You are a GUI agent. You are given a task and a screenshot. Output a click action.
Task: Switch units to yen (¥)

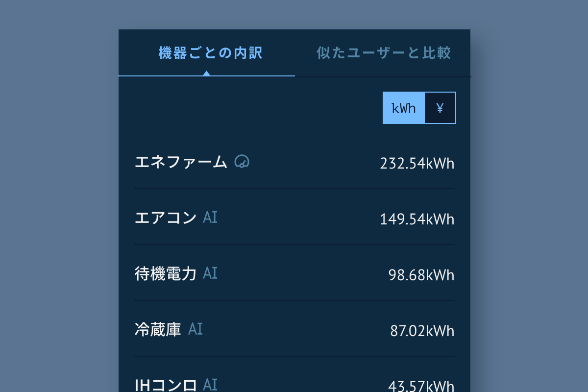coord(440,108)
